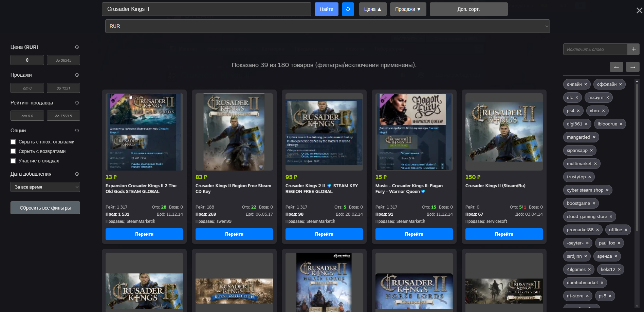Image resolution: width=644 pixels, height=312 pixels.
Task: Sort by Продажи descending
Action: pyautogui.click(x=408, y=9)
